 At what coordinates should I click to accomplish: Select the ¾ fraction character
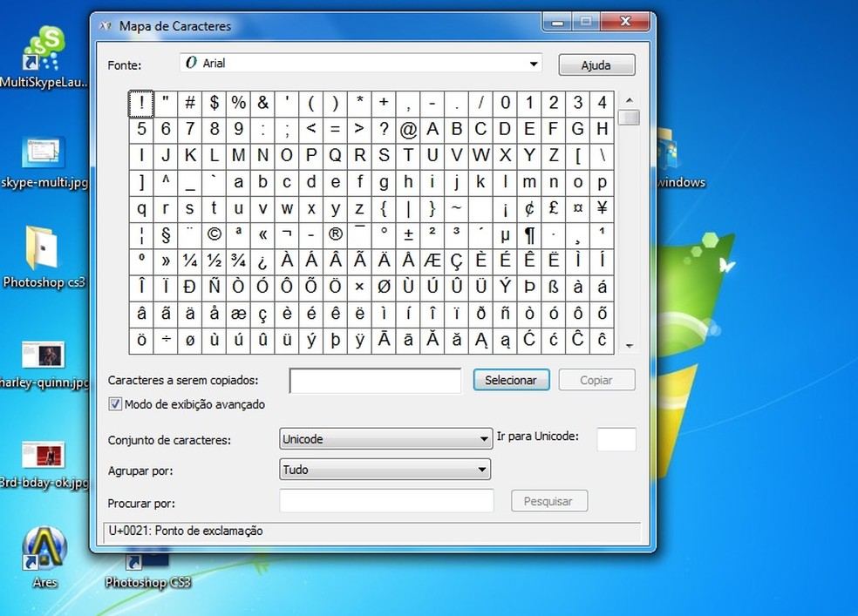[238, 261]
